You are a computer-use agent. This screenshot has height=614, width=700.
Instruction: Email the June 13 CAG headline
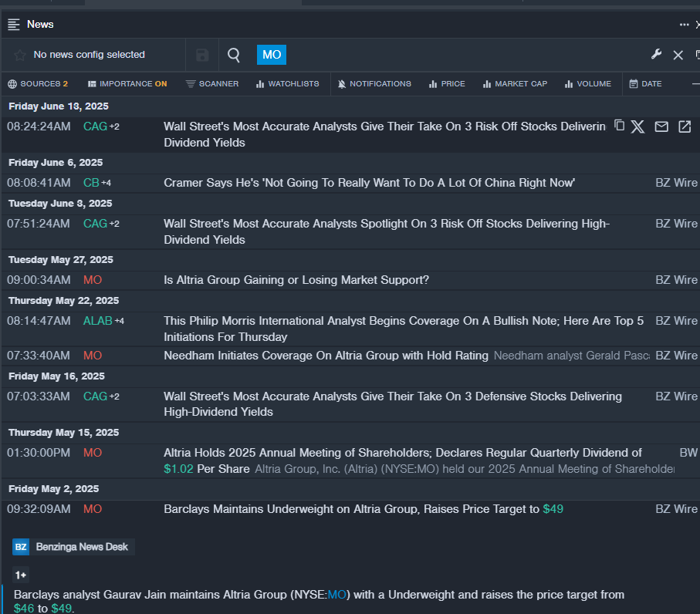(661, 127)
